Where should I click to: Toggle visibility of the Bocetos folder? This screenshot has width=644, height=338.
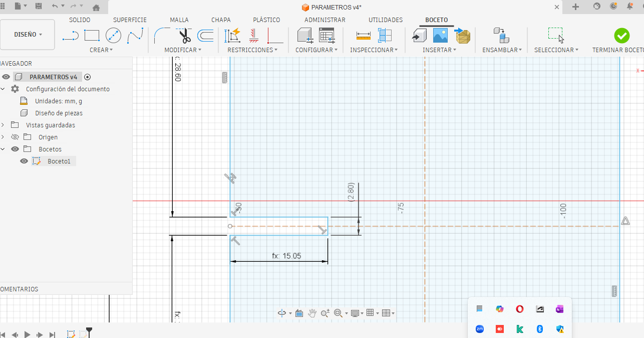point(15,148)
